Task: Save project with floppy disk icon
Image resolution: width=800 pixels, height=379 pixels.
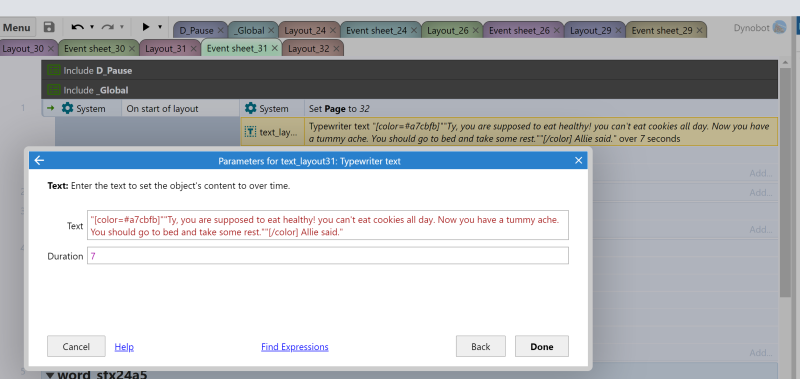Action: point(49,28)
